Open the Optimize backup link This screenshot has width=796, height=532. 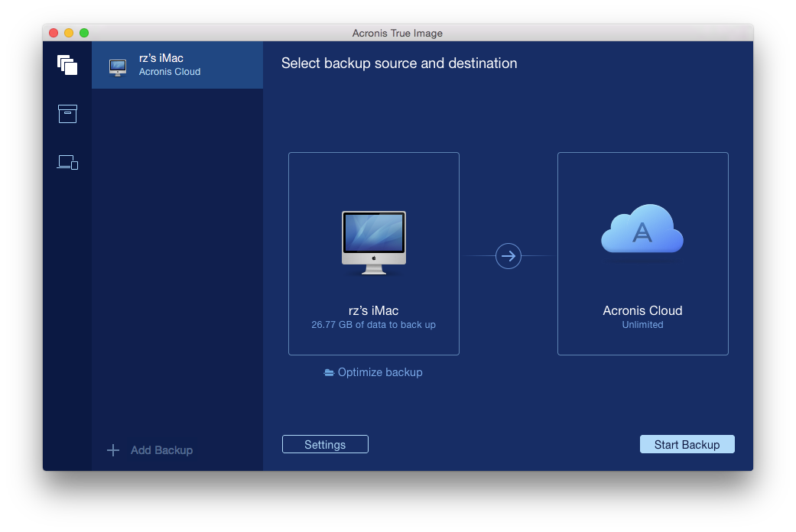(x=380, y=372)
